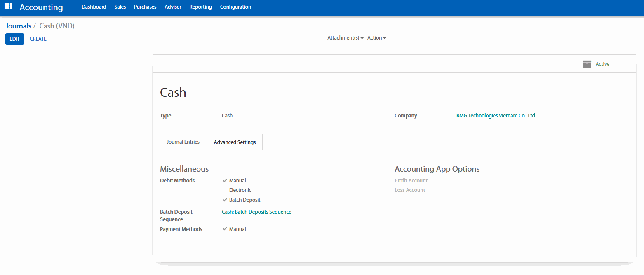
Task: Switch to the Journal Entries tab
Action: pos(183,142)
